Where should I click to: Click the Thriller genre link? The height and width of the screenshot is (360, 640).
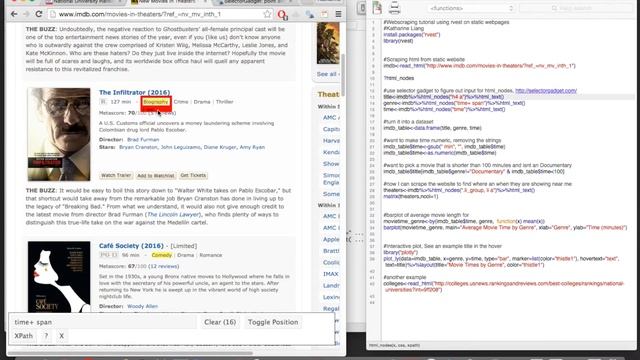point(224,102)
